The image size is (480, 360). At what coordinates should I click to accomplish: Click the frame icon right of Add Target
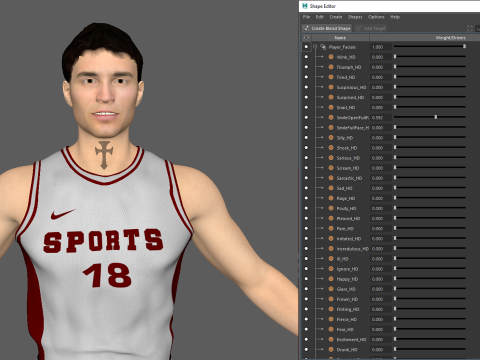pyautogui.click(x=470, y=28)
